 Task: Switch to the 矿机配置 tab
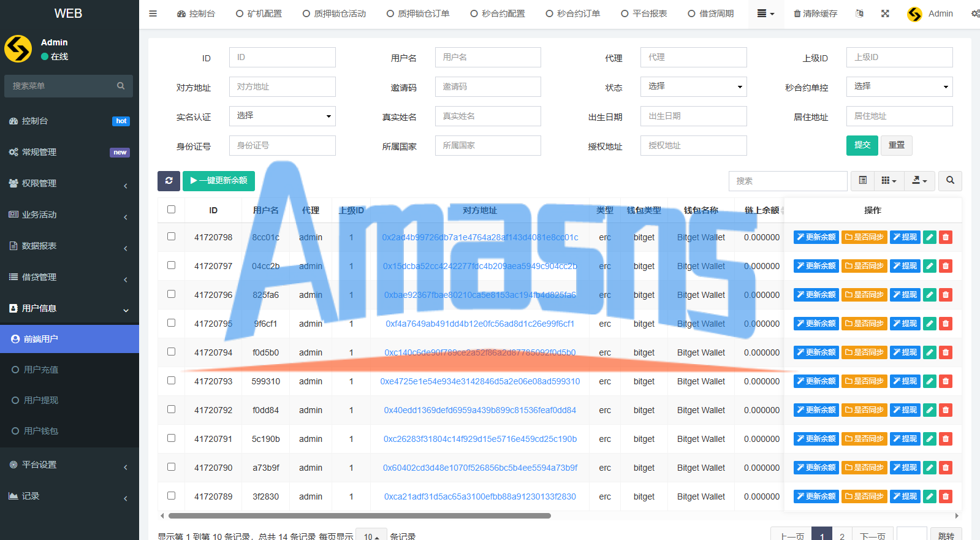tap(259, 13)
